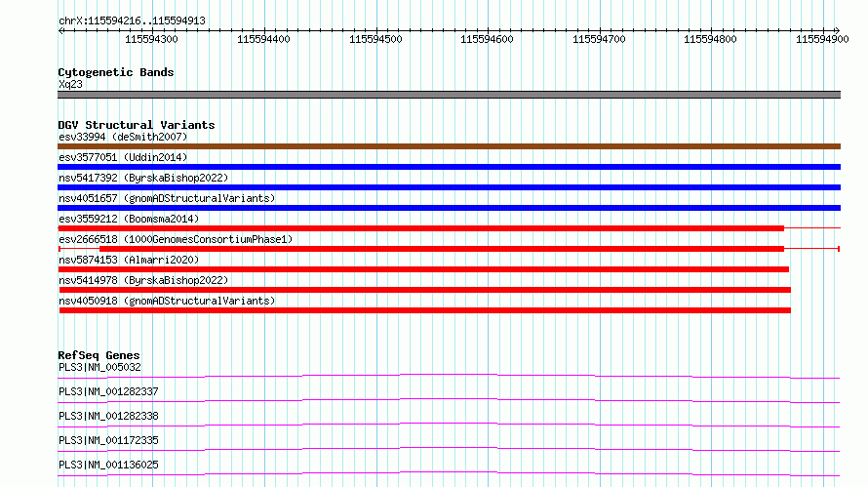
Task: Click the esv2666518 (1000GenomesConsortiumPhase1) label
Action: pos(176,239)
